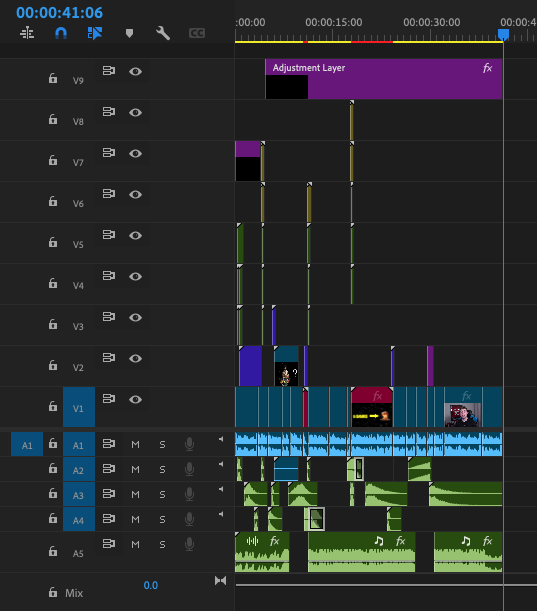The height and width of the screenshot is (611, 537).
Task: Toggle sync lock on track V2
Action: 109,358
